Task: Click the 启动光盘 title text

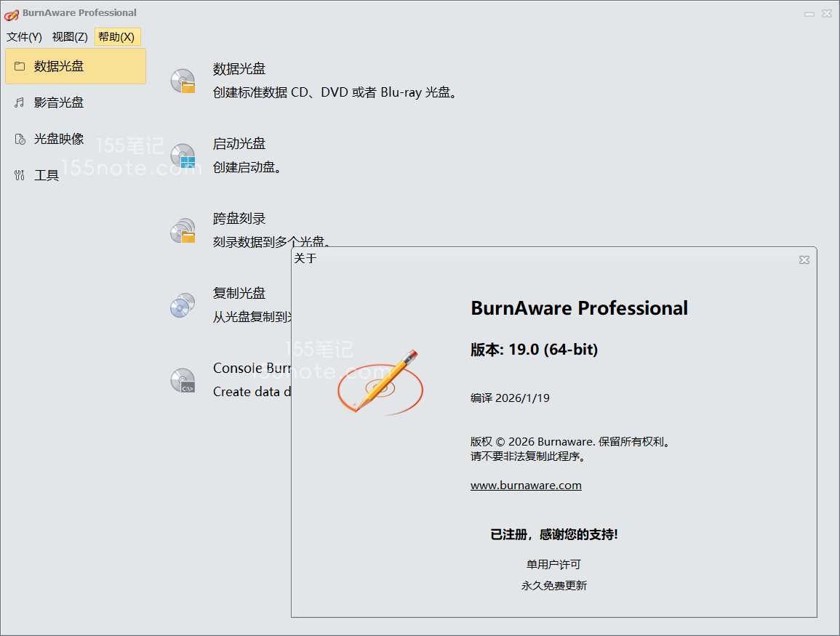Action: tap(239, 143)
